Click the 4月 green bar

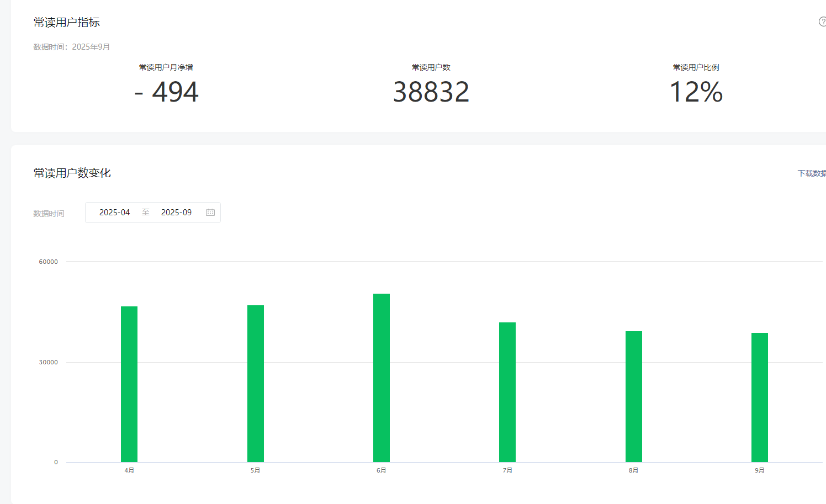[129, 384]
